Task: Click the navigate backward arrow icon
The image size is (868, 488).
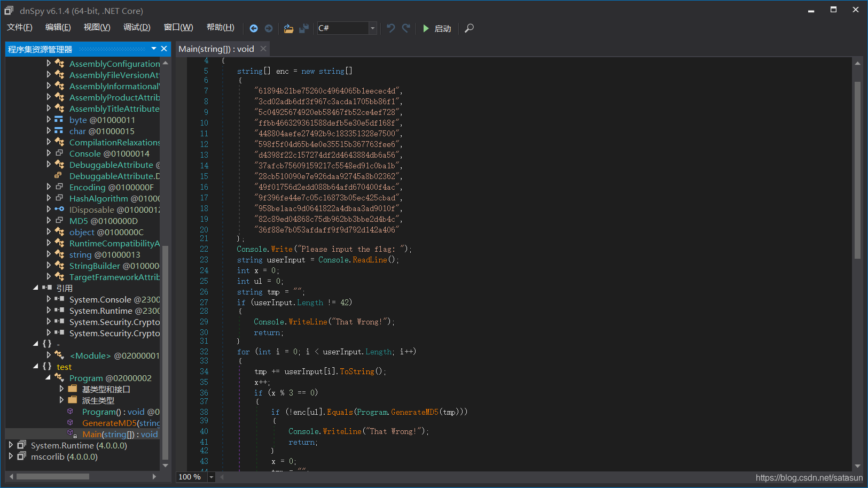Action: (x=254, y=28)
